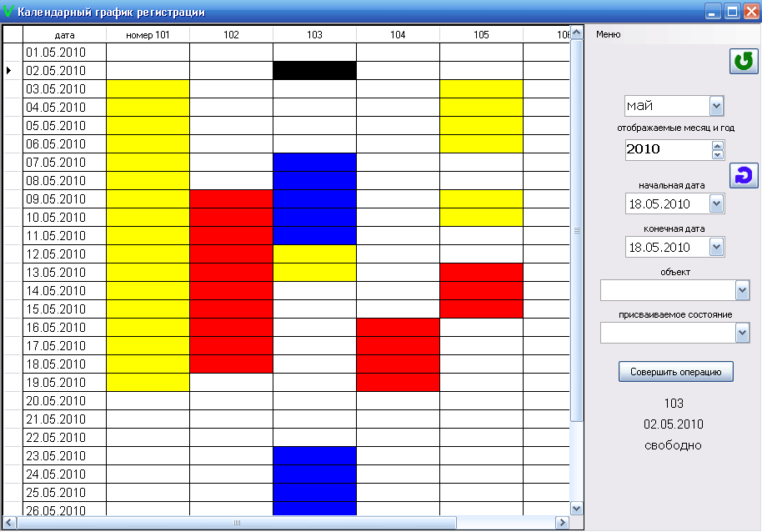Select blue cell for 103 on 07.05.2010
The width and height of the screenshot is (762, 532).
(314, 163)
